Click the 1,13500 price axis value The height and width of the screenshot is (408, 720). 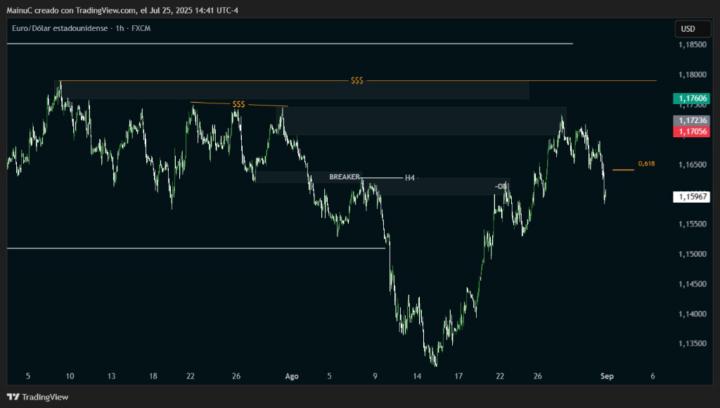point(692,344)
